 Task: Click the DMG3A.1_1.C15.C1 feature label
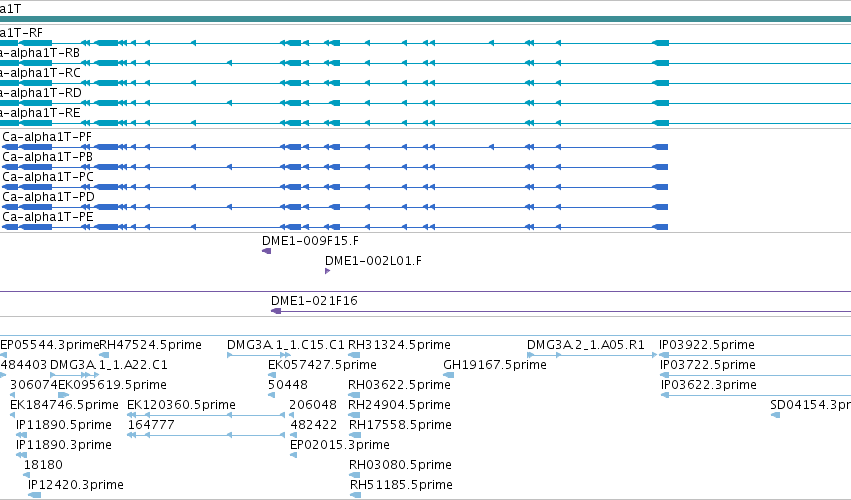click(x=285, y=345)
